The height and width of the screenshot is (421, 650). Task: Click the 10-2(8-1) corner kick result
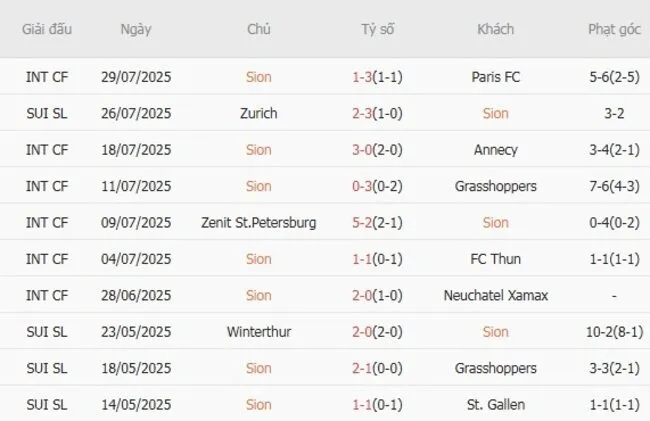tap(614, 332)
